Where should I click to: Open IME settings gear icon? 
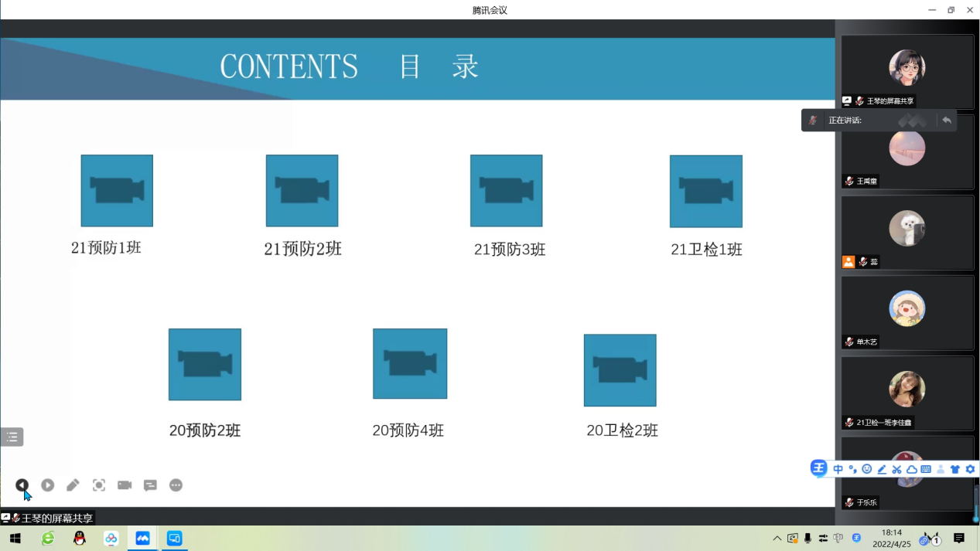pos(970,469)
